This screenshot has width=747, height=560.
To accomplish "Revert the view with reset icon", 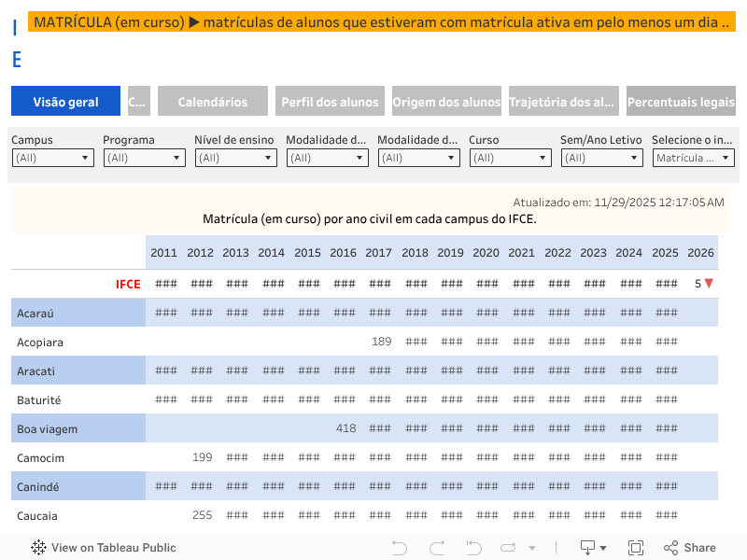I will [x=473, y=548].
